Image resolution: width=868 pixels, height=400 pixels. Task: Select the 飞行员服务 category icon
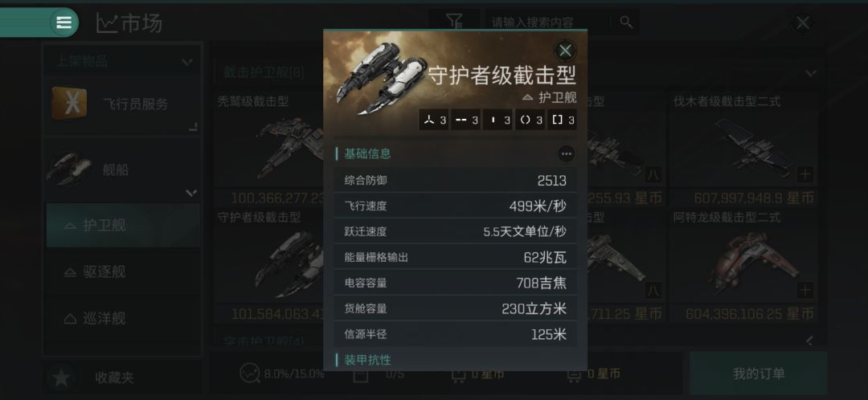(x=69, y=104)
